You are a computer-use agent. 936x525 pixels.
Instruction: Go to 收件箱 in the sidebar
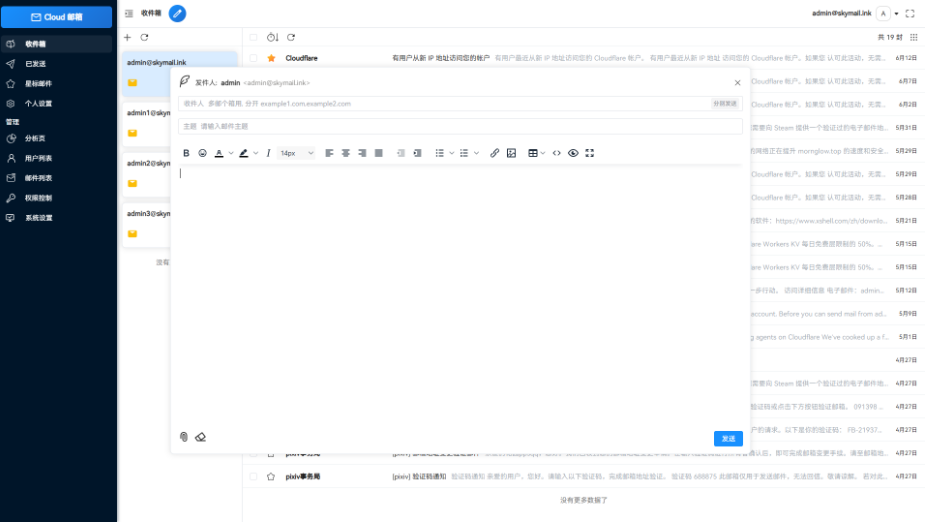tap(57, 44)
